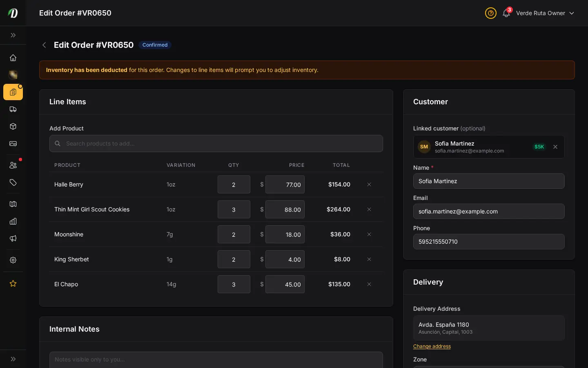
Task: Edit the Moonshine price 18.00
Action: tap(285, 234)
